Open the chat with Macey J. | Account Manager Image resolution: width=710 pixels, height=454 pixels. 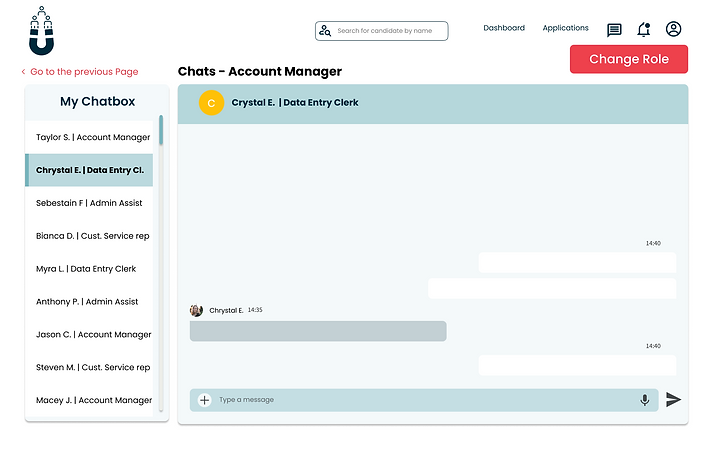[89, 400]
